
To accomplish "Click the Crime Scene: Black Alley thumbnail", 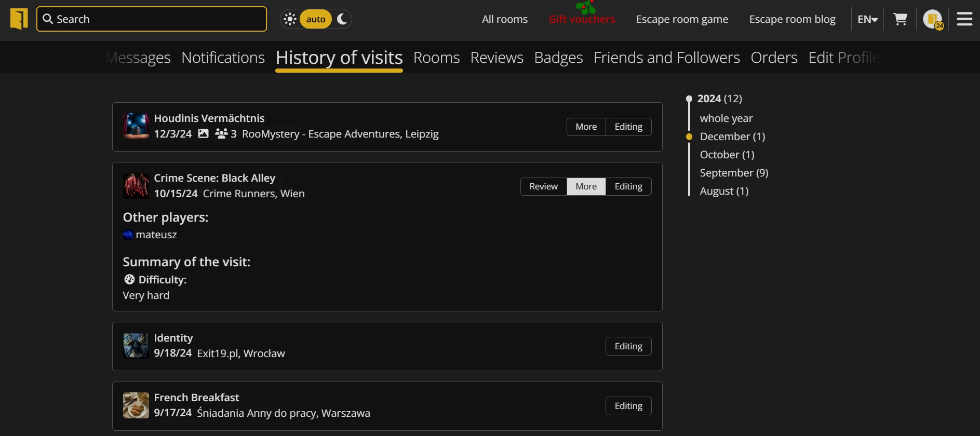I will (x=136, y=186).
